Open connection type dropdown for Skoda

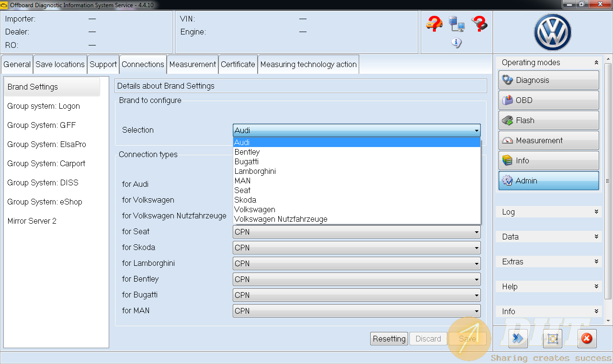[x=356, y=248]
